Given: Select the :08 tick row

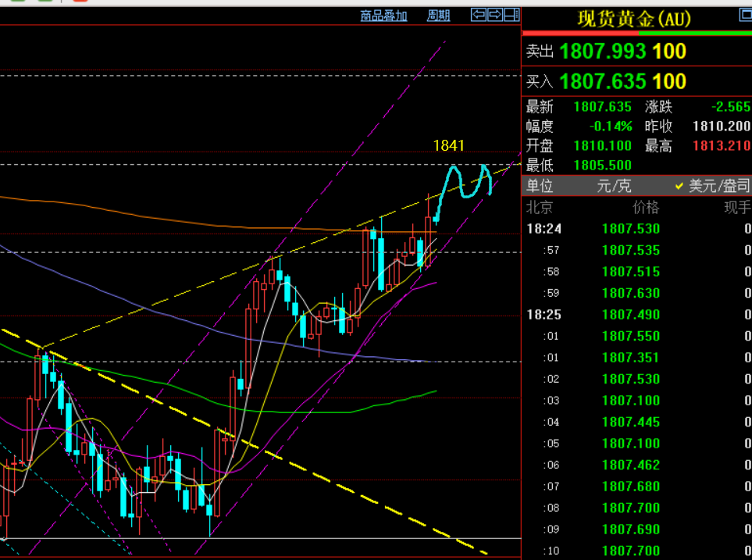Looking at the screenshot, I should click(x=637, y=508).
